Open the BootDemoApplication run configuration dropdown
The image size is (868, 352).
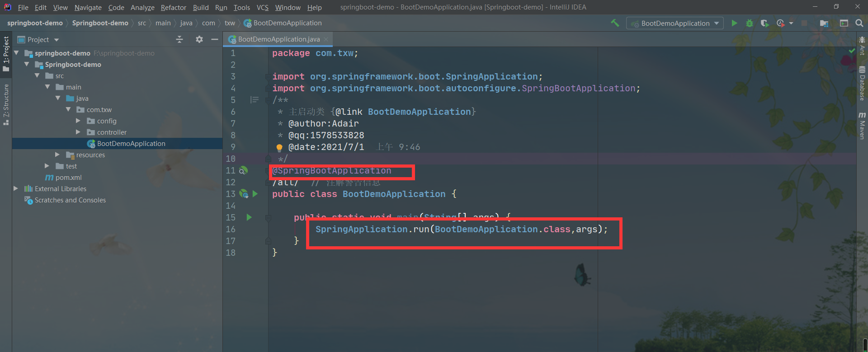[675, 23]
